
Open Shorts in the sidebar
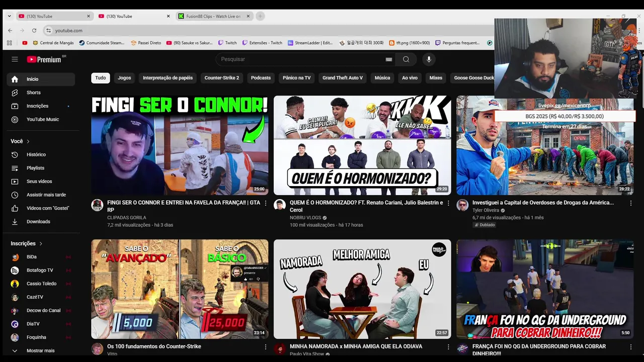coord(41,93)
